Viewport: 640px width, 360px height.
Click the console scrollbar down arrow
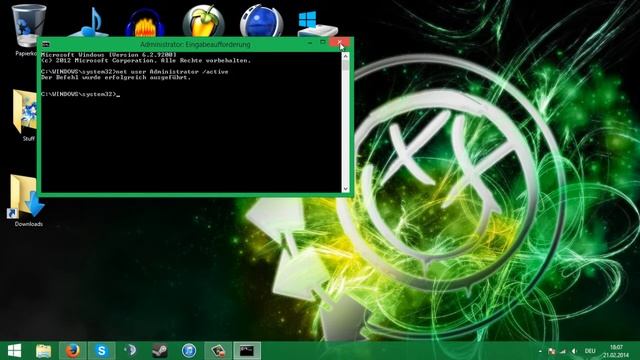tap(346, 189)
